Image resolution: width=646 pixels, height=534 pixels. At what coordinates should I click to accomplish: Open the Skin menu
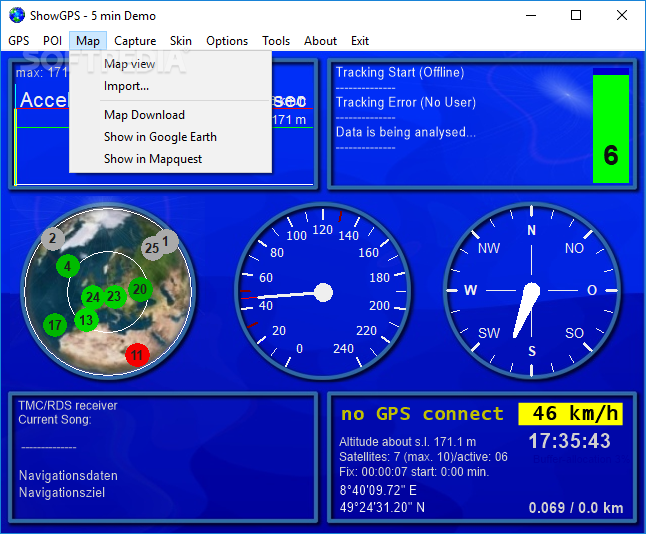click(181, 41)
